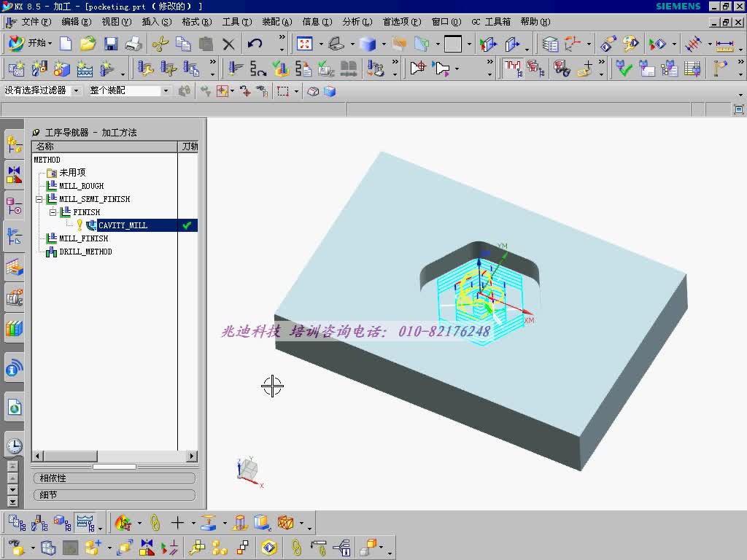Click the 名称 column header
Screen dimensions: 747x560
(104, 147)
